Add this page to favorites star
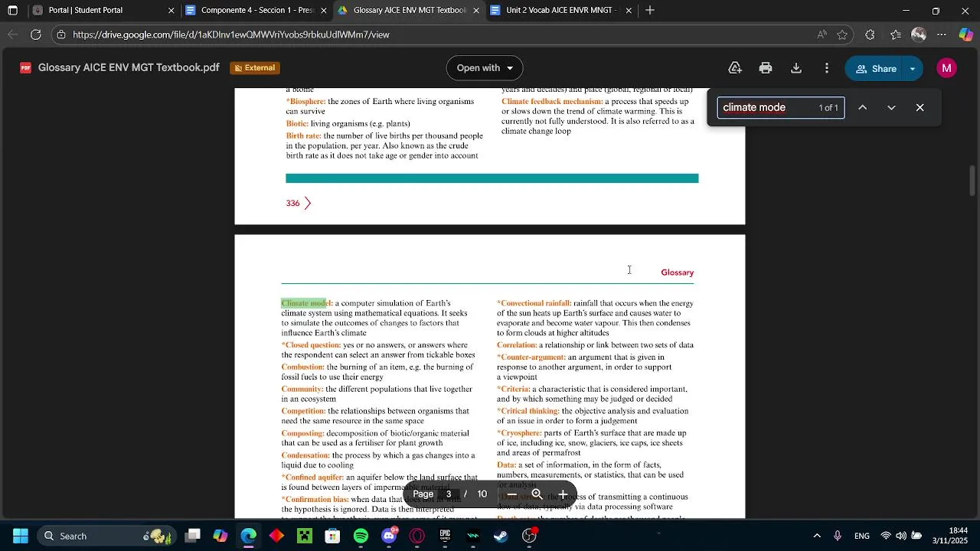 pos(842,34)
